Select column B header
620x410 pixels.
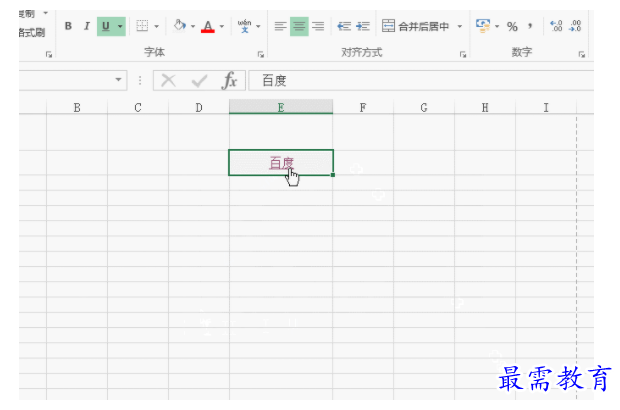(x=77, y=108)
